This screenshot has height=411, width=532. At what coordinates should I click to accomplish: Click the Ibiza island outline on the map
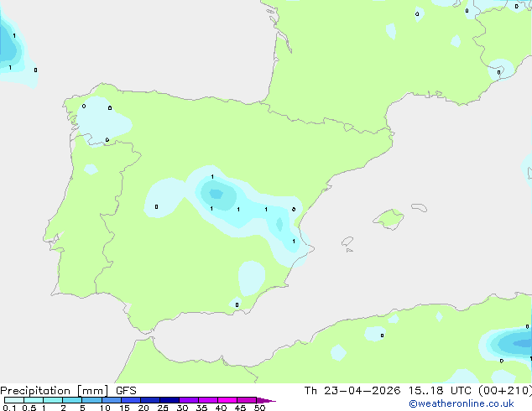[347, 242]
